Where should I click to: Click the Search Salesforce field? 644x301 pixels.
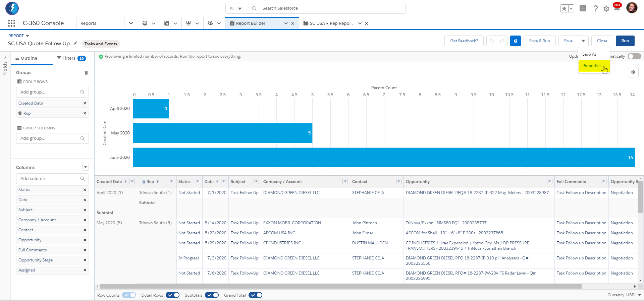pyautogui.click(x=325, y=8)
